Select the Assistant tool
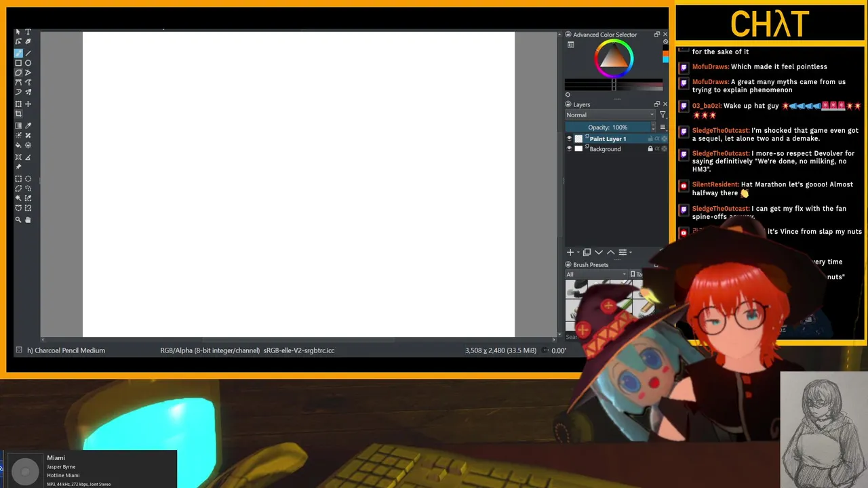 pos(18,157)
